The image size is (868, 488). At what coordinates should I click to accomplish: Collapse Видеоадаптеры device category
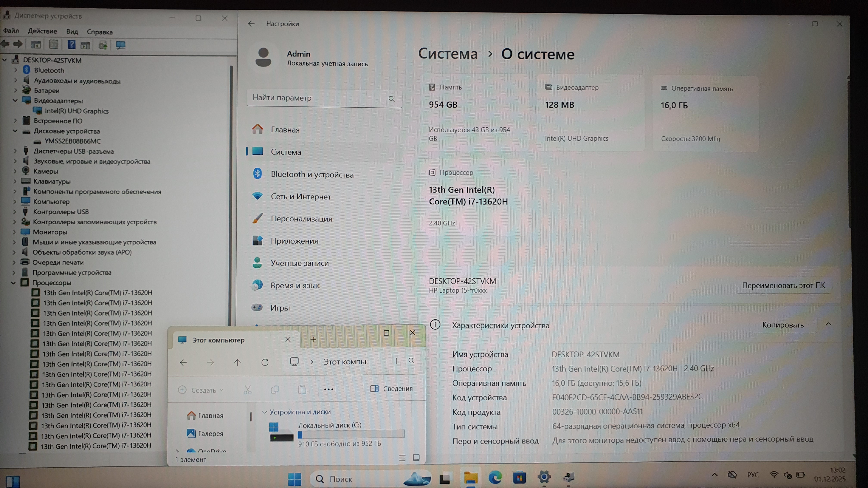(15, 100)
